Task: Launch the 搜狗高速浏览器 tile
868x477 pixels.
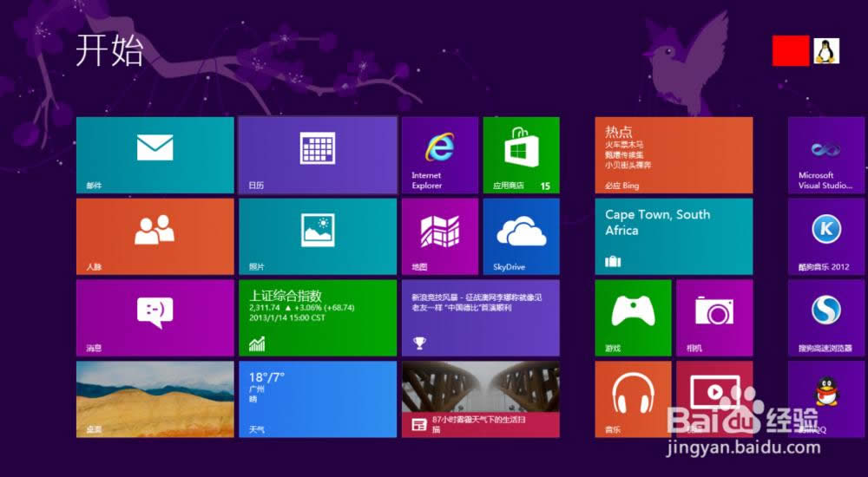Action: (x=826, y=317)
